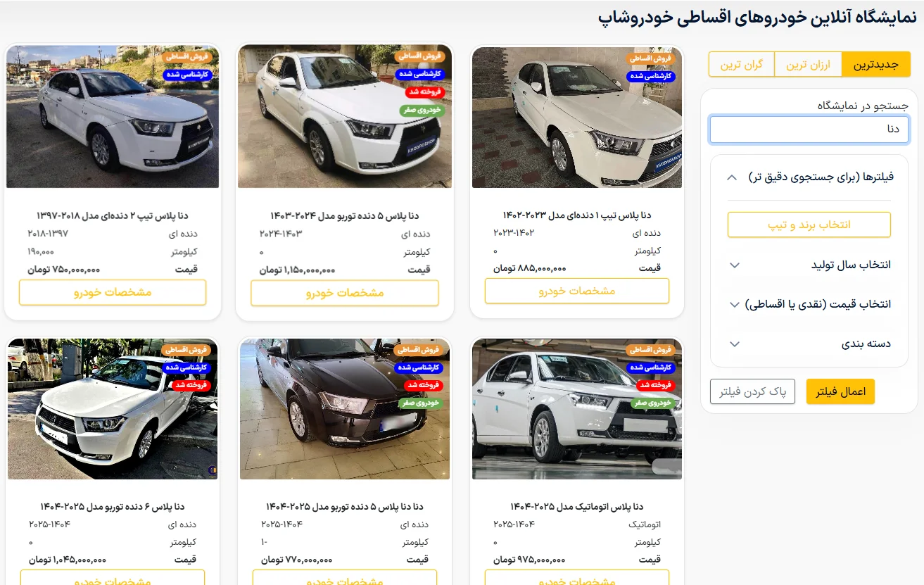Open photo of Dena Plus tip 1 2023
This screenshot has width=924, height=585.
tap(577, 118)
